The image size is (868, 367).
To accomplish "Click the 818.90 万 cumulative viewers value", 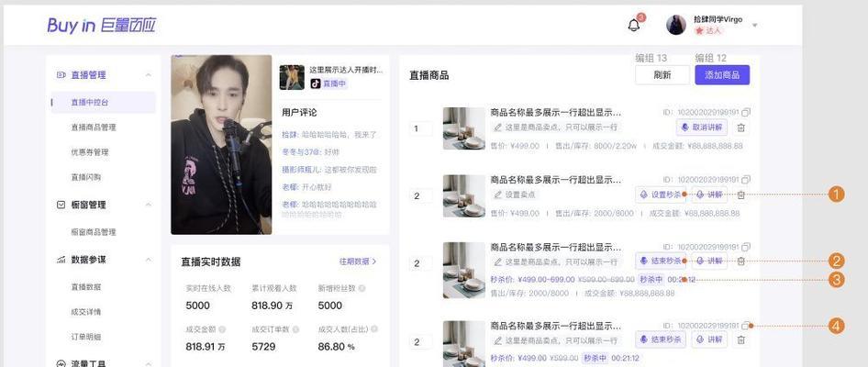I will 273,306.
